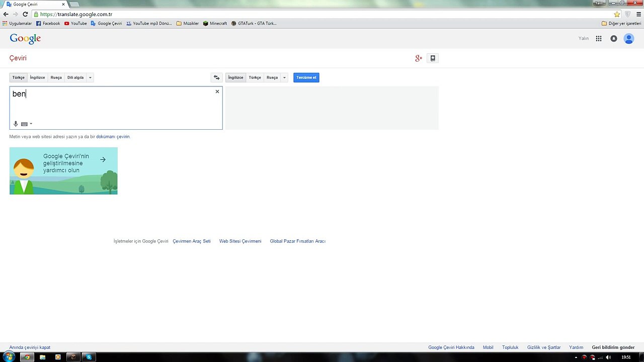The width and height of the screenshot is (644, 362).
Task: Click the Yalın account name
Action: pyautogui.click(x=584, y=39)
